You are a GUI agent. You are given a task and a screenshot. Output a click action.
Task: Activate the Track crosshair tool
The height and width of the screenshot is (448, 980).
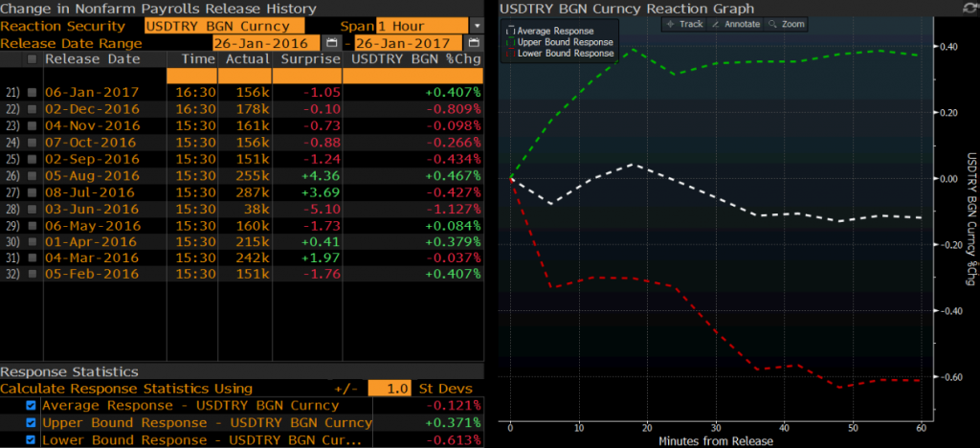(683, 24)
